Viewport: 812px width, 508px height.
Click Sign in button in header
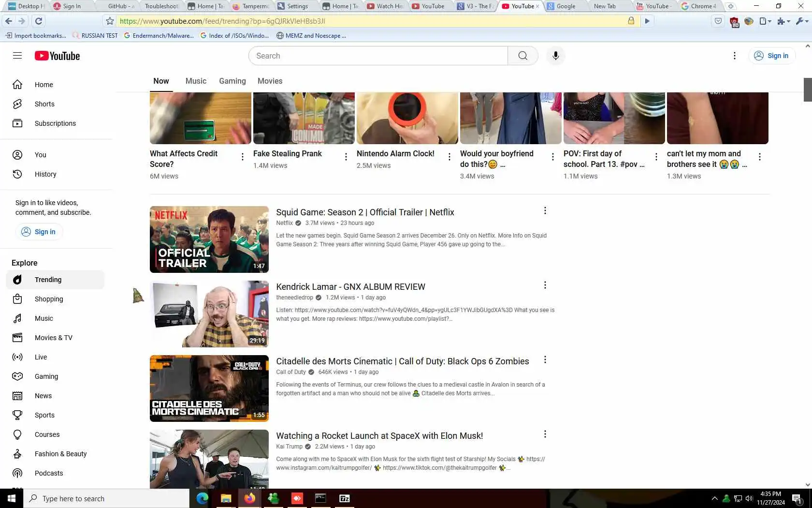pyautogui.click(x=771, y=56)
